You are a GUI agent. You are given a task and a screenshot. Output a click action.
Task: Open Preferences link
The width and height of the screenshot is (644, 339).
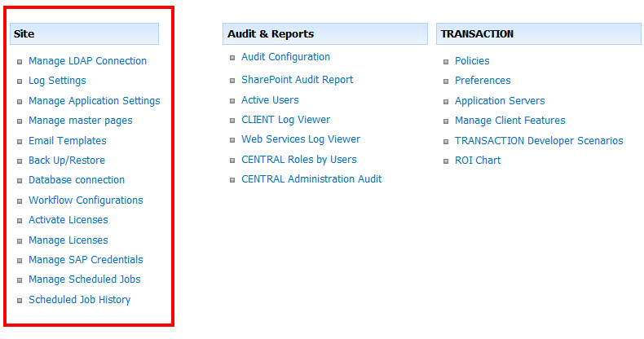pos(483,81)
